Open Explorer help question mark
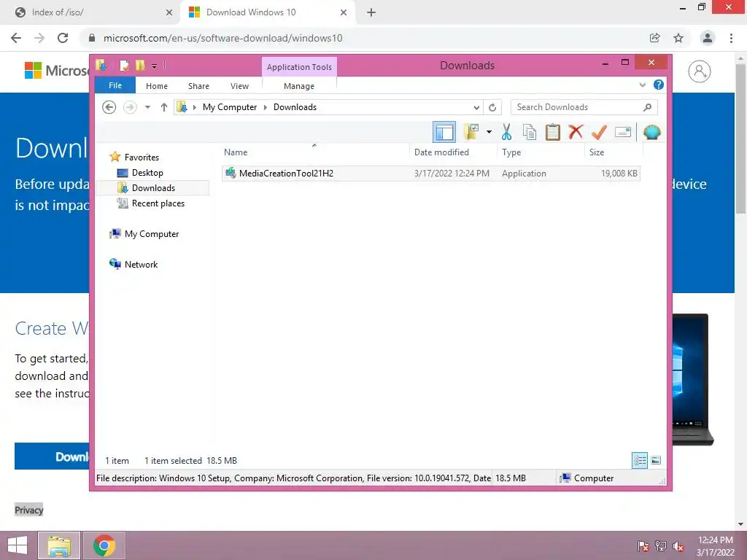 coord(659,85)
